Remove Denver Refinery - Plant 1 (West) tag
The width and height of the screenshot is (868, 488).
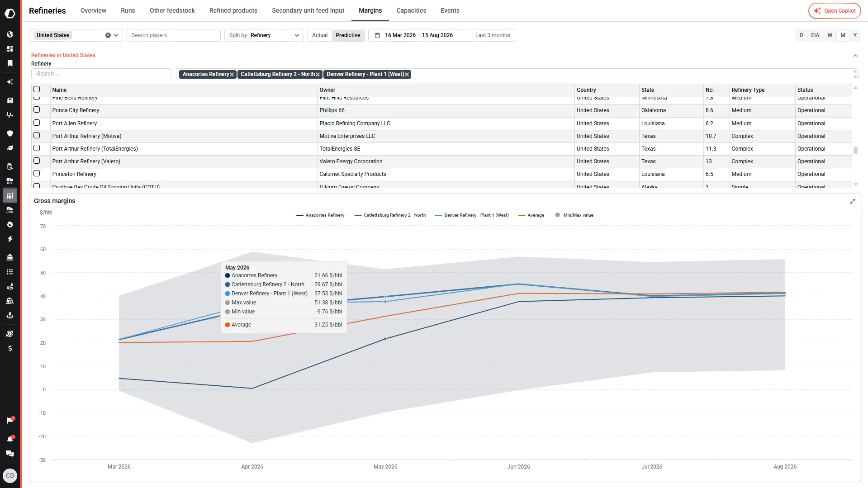click(407, 75)
